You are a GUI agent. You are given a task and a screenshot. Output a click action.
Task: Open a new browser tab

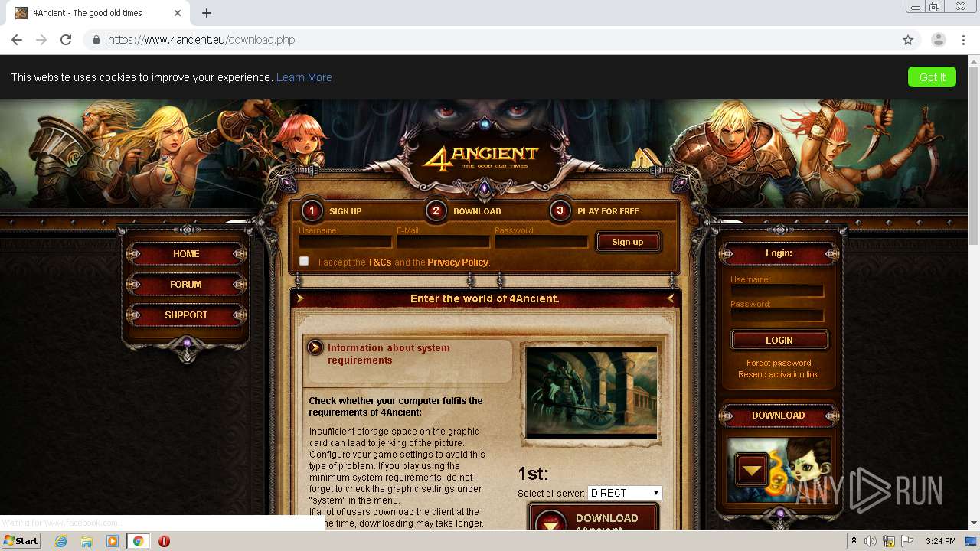coord(207,13)
